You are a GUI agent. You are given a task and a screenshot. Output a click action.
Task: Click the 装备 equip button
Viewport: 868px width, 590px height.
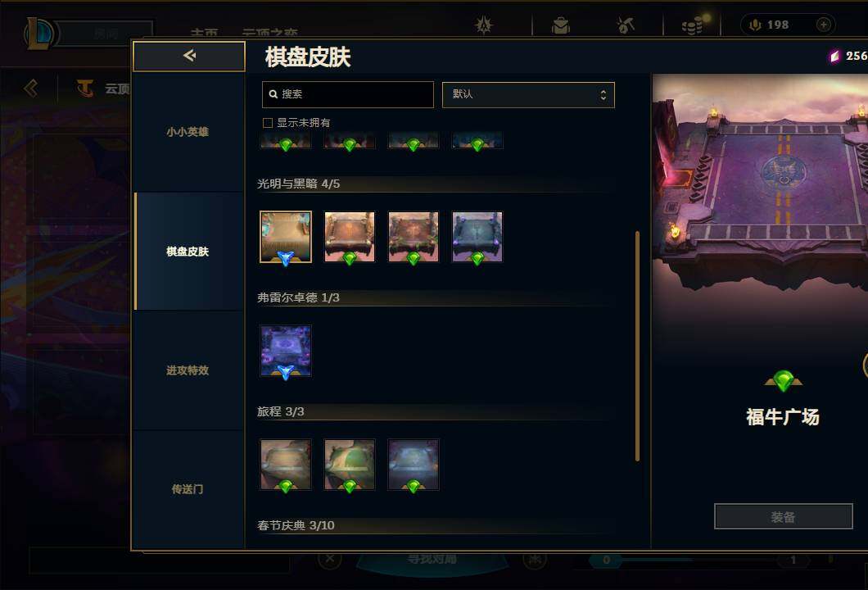click(783, 517)
